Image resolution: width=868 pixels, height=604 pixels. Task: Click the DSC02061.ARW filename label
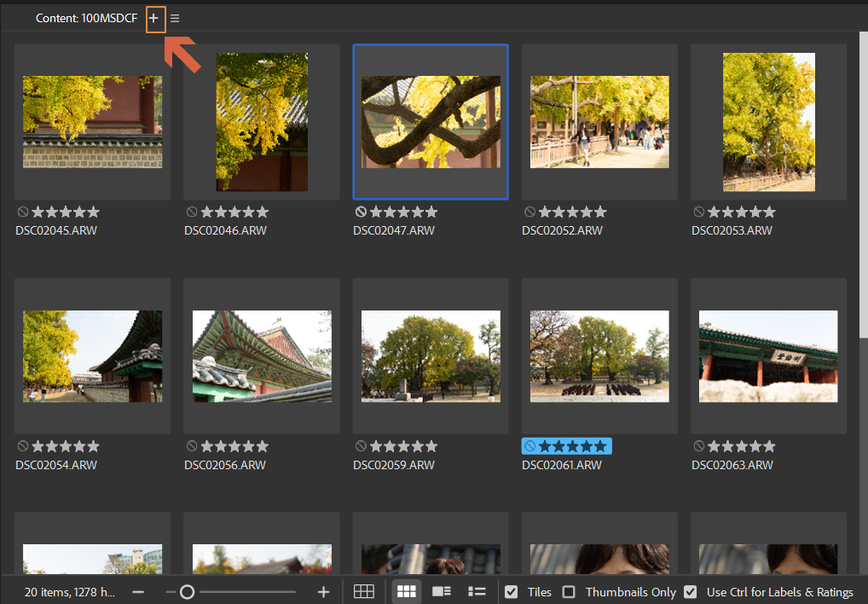[x=561, y=465]
